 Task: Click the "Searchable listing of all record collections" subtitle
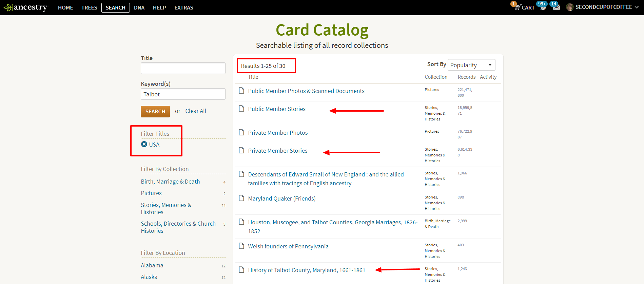click(x=322, y=45)
